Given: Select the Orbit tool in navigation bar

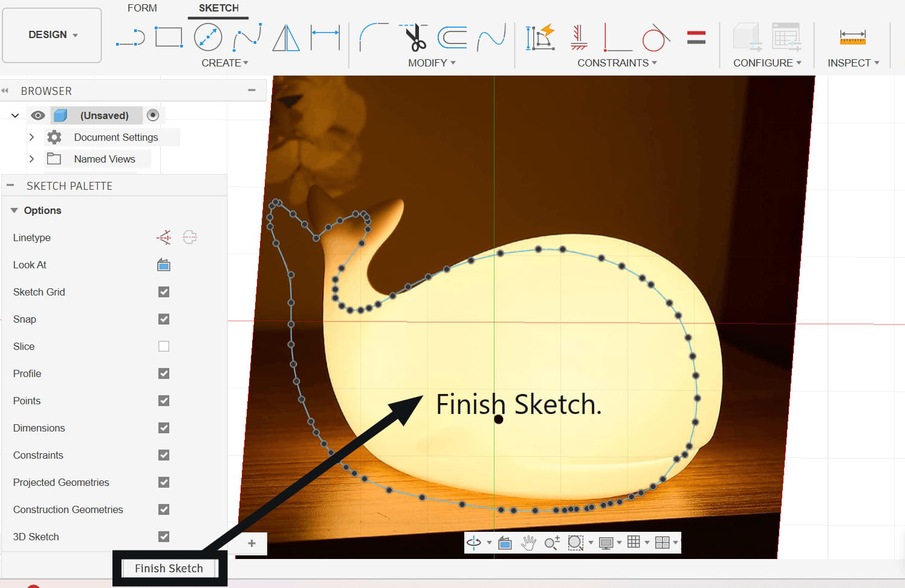Looking at the screenshot, I should [x=474, y=543].
